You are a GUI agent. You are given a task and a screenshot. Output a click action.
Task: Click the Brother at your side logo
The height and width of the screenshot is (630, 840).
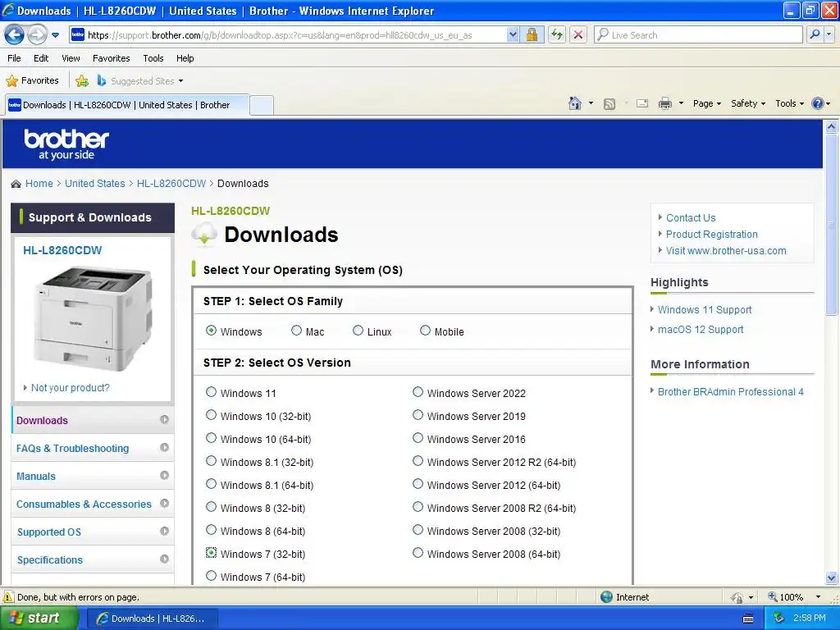pyautogui.click(x=66, y=144)
